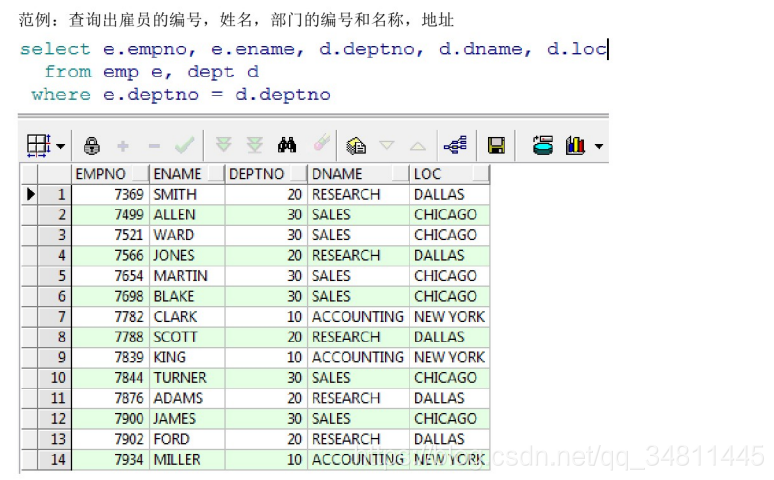The image size is (774, 480).
Task: Click the EMPNO cell 7499
Action: (111, 215)
